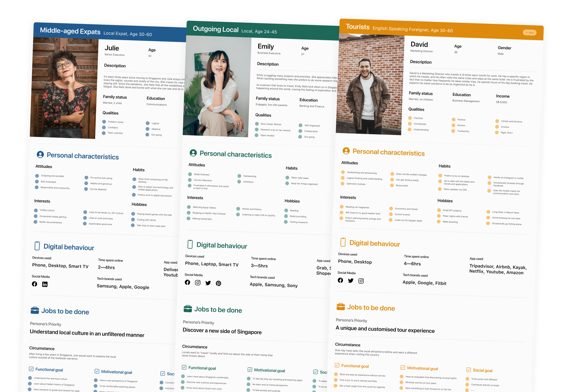Click the blue Digital behaviour phone icon
The width and height of the screenshot is (572, 392).
click(37, 246)
